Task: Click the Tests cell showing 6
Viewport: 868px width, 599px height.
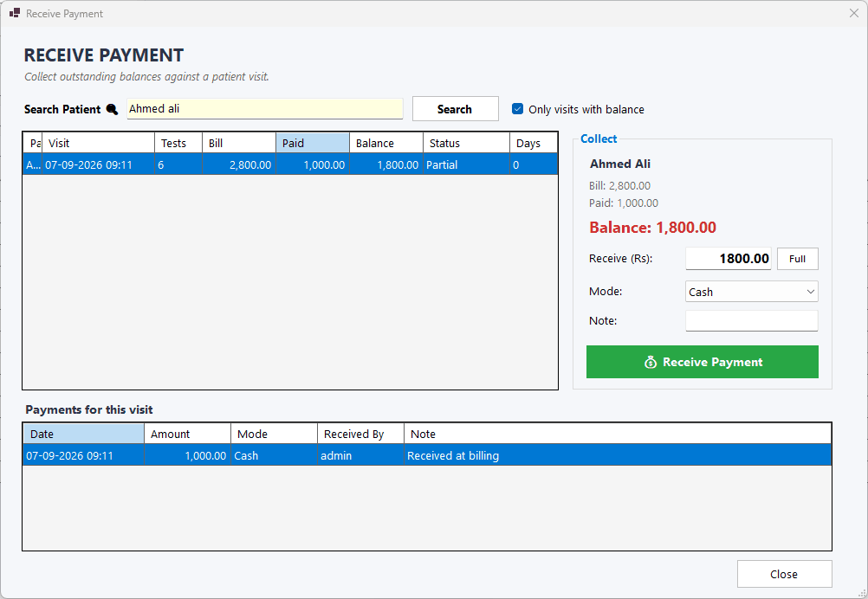Action: pos(178,164)
